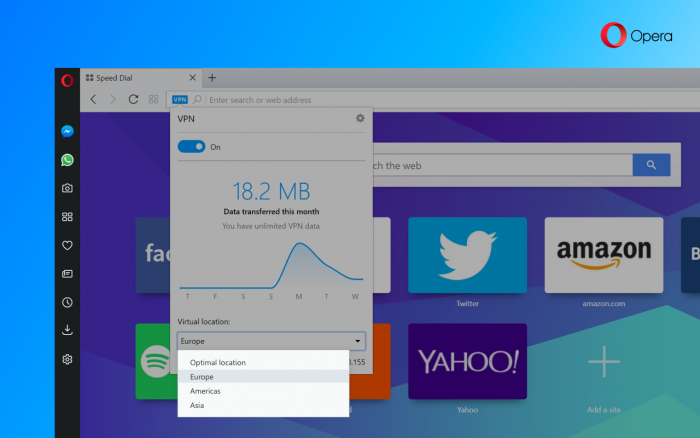Open the Facebook speed dial tile
Image resolution: width=700 pixels, height=438 pixels.
point(153,255)
